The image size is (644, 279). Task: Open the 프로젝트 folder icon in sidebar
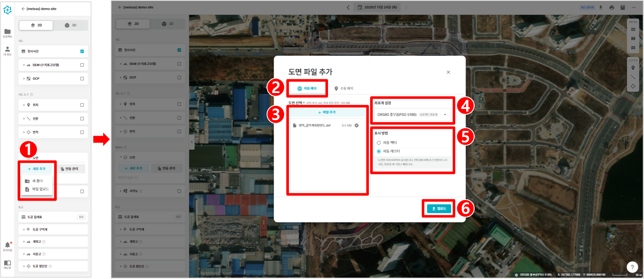pos(7,33)
